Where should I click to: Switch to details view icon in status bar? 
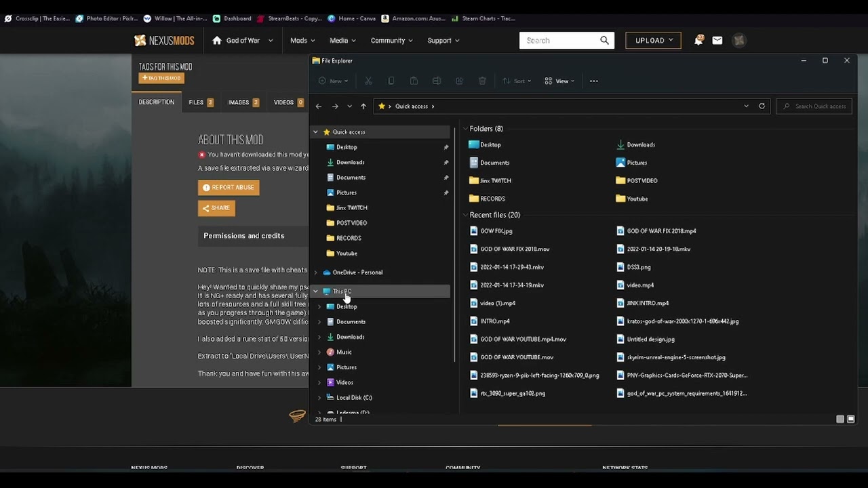[x=840, y=419]
